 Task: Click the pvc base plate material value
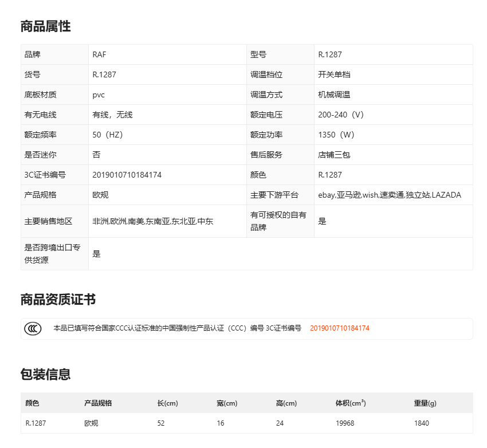coord(99,95)
